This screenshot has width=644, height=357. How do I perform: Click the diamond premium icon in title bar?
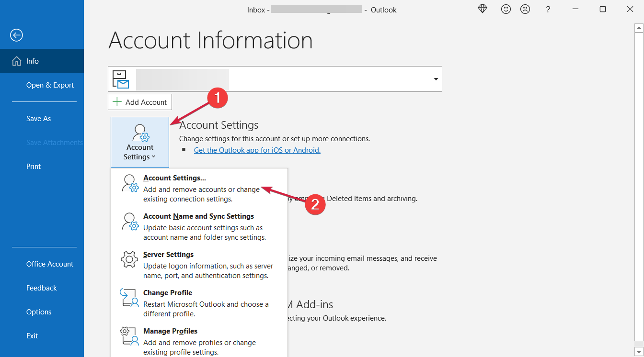coord(483,9)
